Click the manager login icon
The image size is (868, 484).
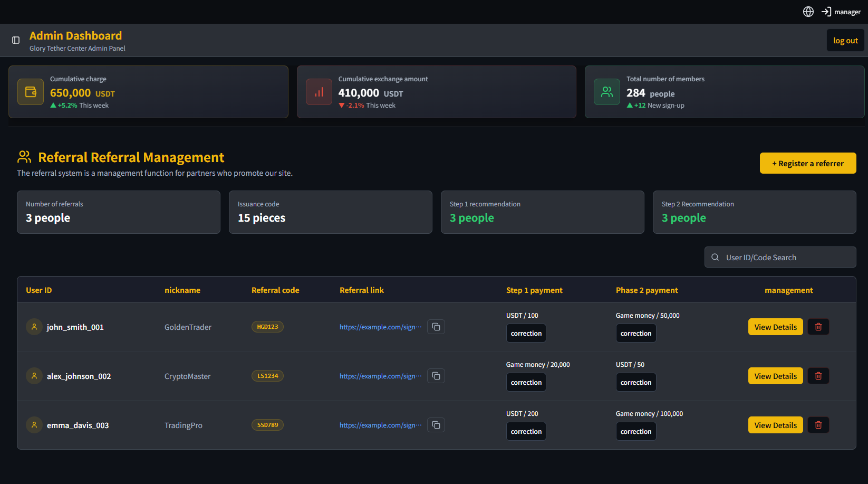point(826,12)
